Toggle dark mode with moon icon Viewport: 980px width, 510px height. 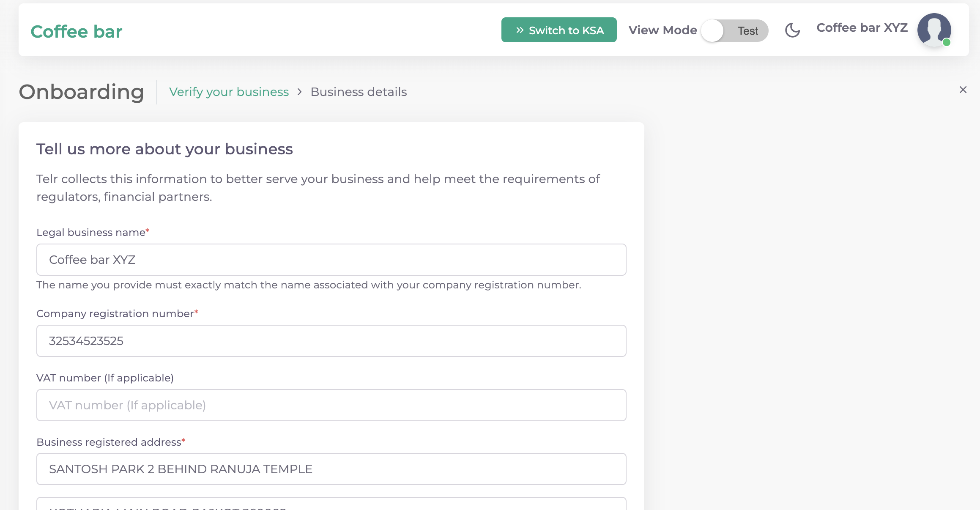click(x=792, y=30)
